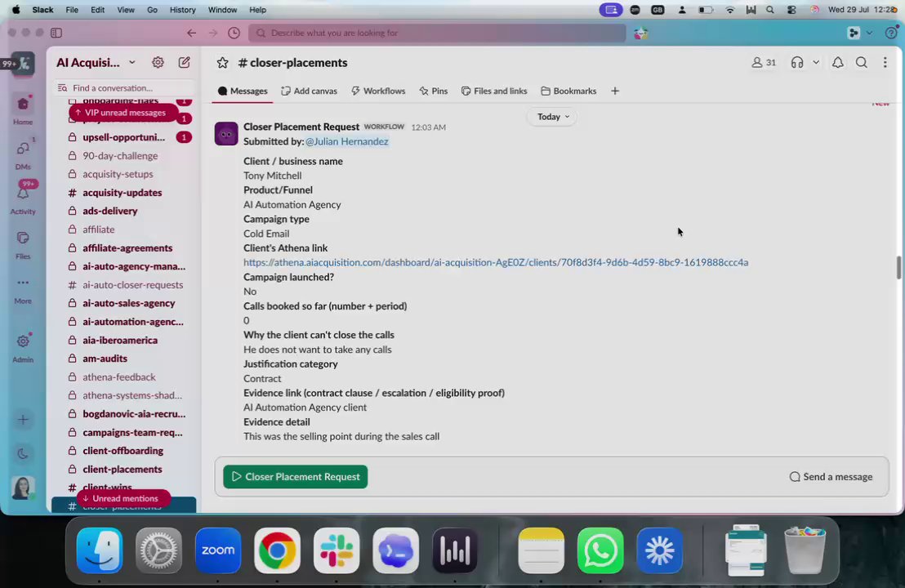Open client-offboarding channel
This screenshot has height=588, width=905.
(123, 452)
